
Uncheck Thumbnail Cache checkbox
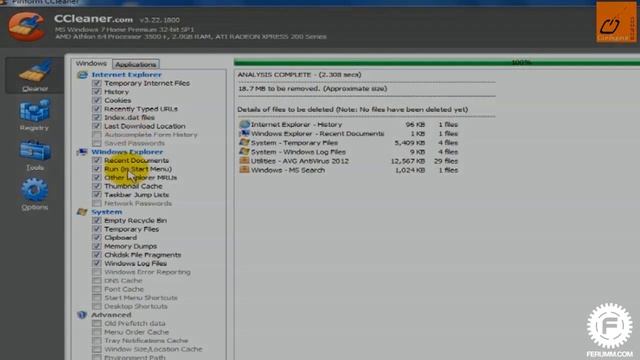pos(97,186)
